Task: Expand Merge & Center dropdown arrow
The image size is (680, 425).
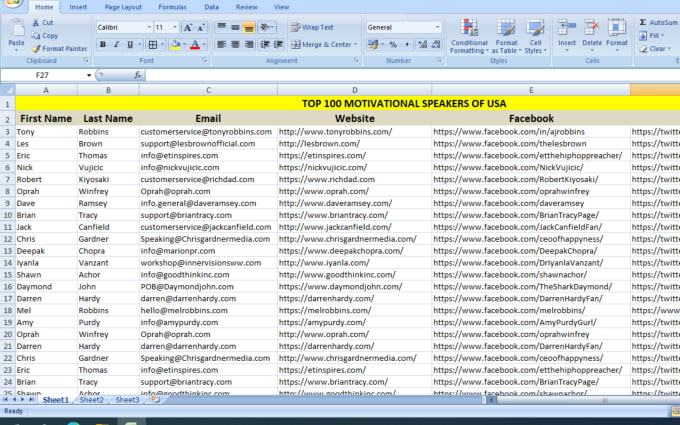Action: [x=356, y=44]
